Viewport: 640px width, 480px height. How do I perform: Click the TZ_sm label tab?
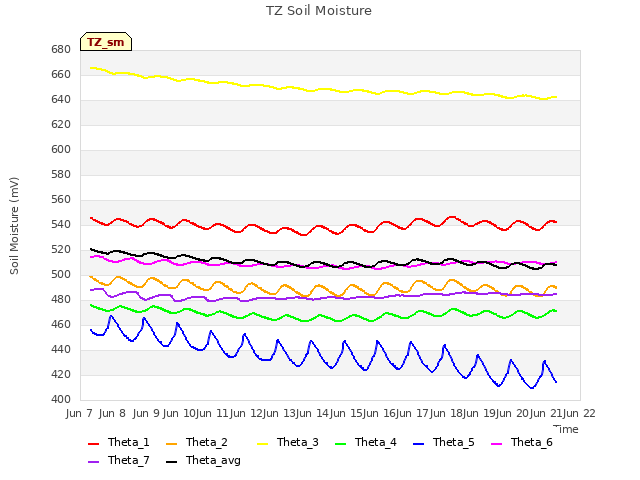[x=106, y=42]
